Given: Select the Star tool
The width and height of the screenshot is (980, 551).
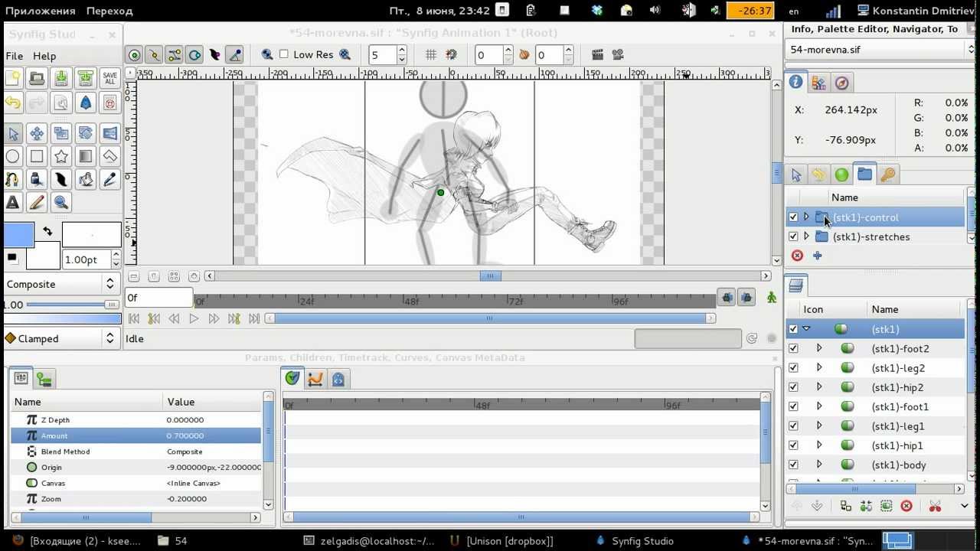Looking at the screenshot, I should pyautogui.click(x=61, y=157).
